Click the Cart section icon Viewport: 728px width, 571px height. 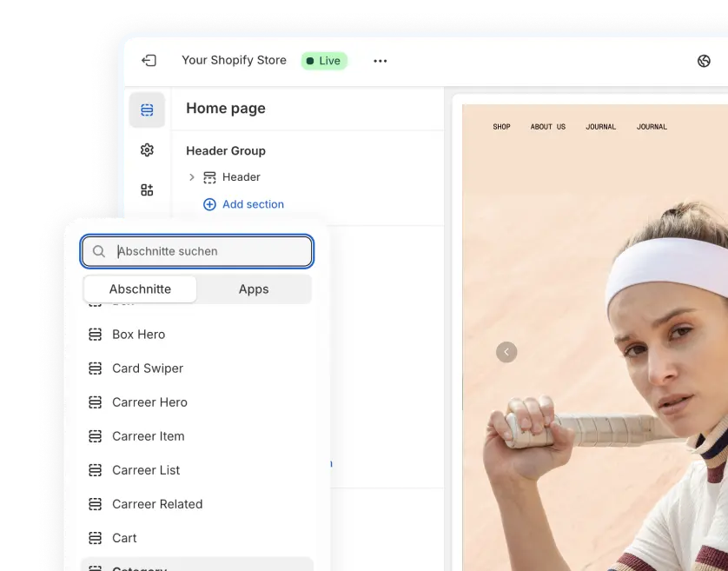[x=96, y=538]
